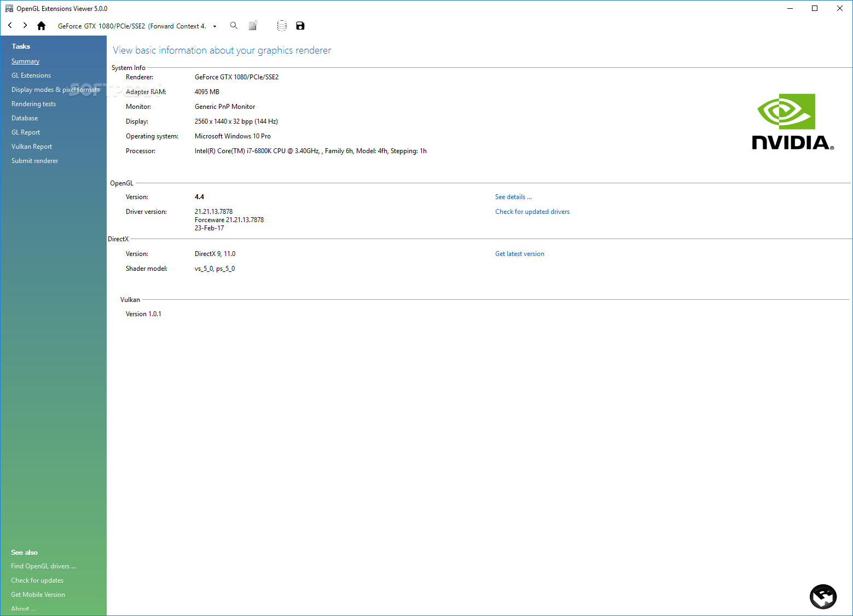Click the Forceware 21.21.13.7878 text
Image resolution: width=853 pixels, height=616 pixels.
point(229,220)
